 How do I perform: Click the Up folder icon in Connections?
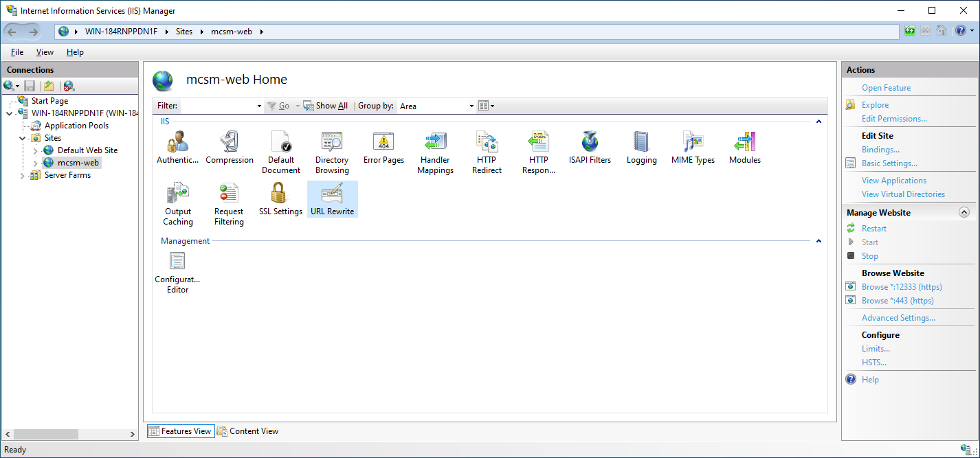click(x=49, y=86)
